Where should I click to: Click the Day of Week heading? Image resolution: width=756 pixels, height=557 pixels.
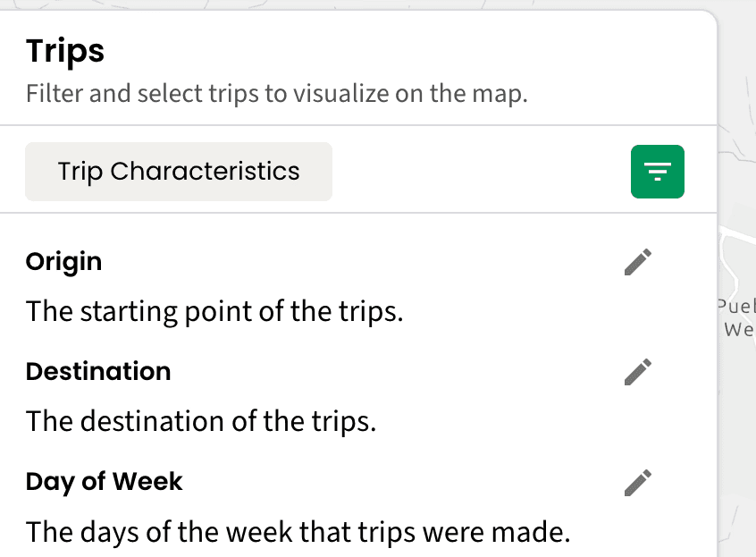point(104,482)
